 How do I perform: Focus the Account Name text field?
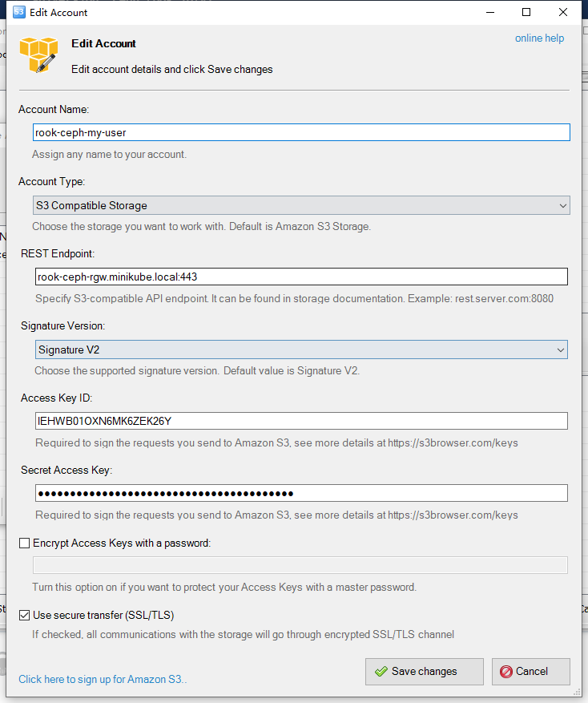pos(301,132)
